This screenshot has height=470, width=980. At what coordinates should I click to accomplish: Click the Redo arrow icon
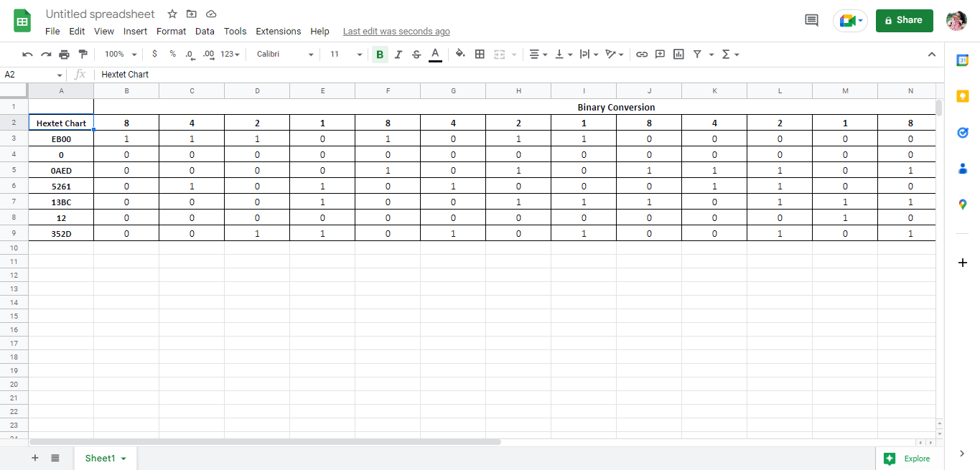click(x=46, y=55)
